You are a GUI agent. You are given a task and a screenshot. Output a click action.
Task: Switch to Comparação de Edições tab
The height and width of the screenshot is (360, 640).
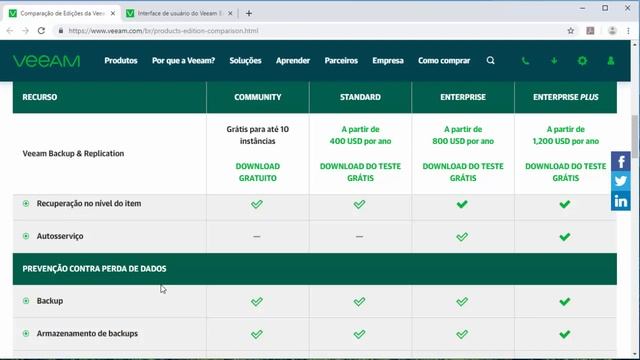pyautogui.click(x=63, y=13)
